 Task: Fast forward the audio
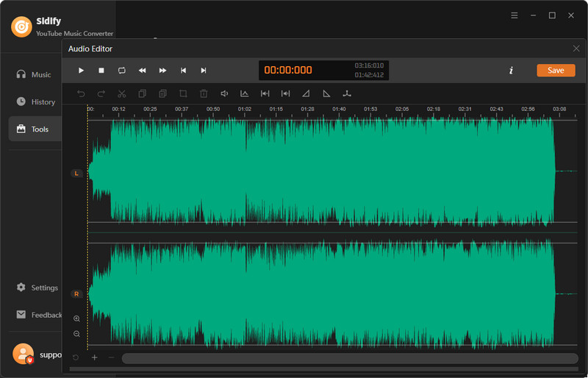pos(162,70)
